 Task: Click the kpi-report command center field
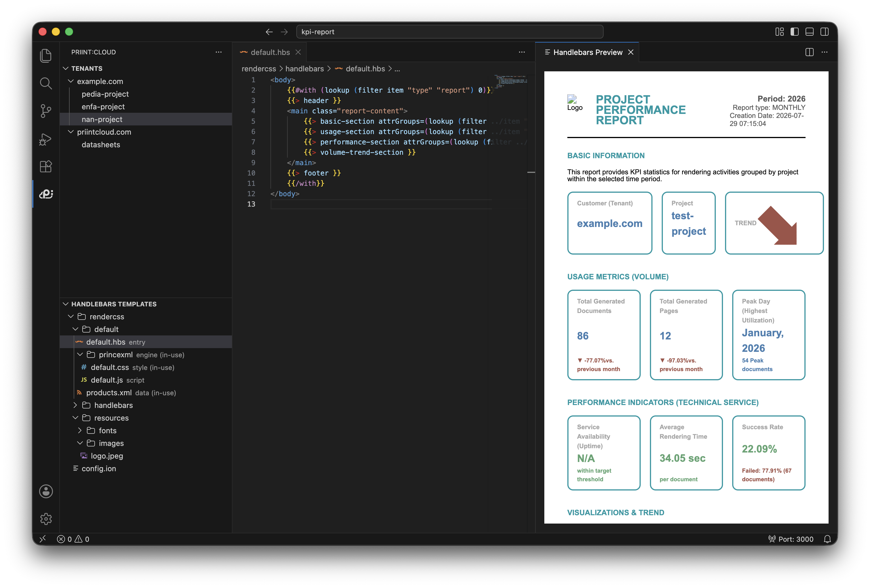coord(450,32)
